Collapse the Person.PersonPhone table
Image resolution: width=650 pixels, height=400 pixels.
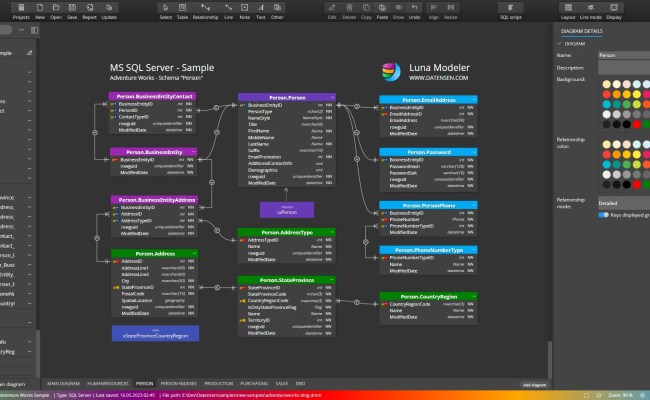point(474,205)
